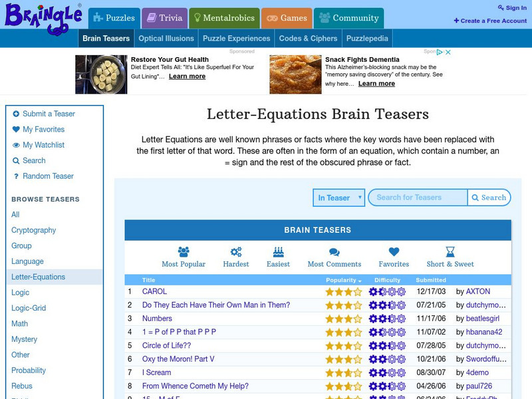Click the Sign In link
The height and width of the screenshot is (399, 532).
point(512,8)
